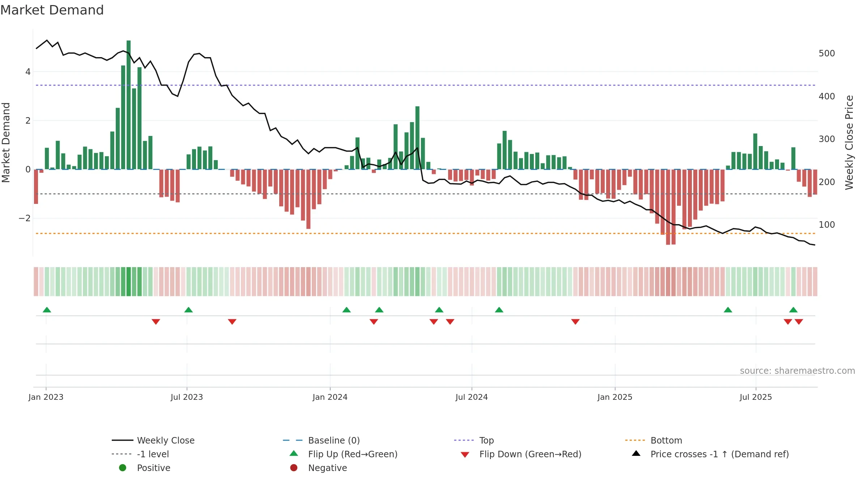The height and width of the screenshot is (488, 868).
Task: Click the -1 level legend entry
Action: [140, 454]
